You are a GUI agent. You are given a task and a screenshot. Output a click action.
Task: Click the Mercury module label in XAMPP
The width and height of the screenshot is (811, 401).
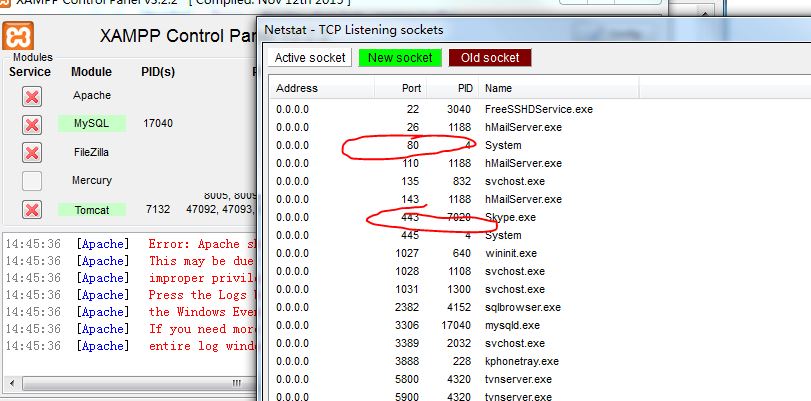pyautogui.click(x=92, y=181)
